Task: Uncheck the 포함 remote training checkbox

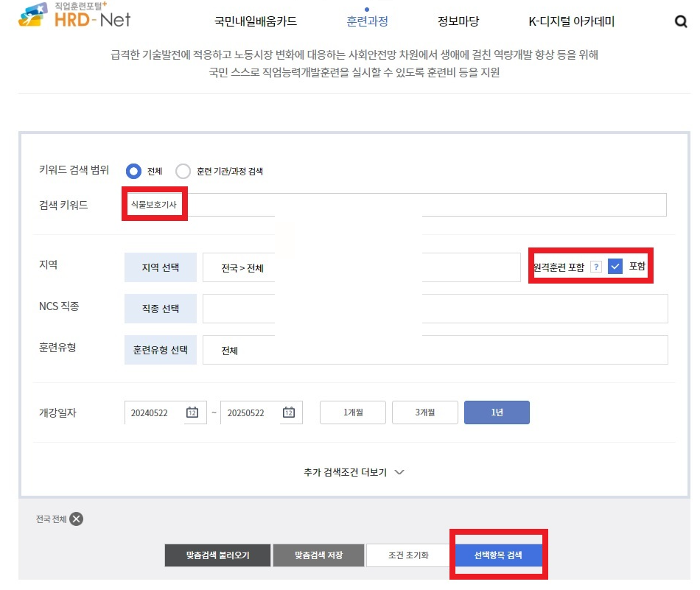Action: (615, 266)
